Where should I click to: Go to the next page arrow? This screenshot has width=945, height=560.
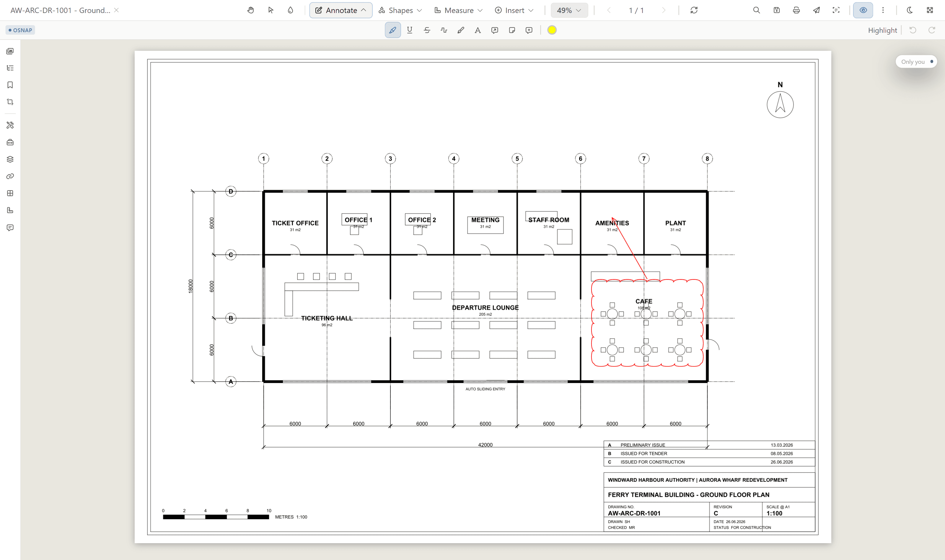click(664, 10)
